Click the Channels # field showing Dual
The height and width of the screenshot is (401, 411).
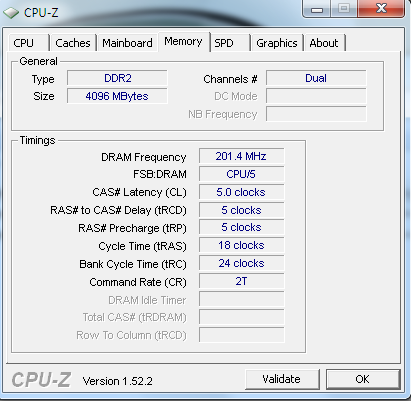pos(316,78)
